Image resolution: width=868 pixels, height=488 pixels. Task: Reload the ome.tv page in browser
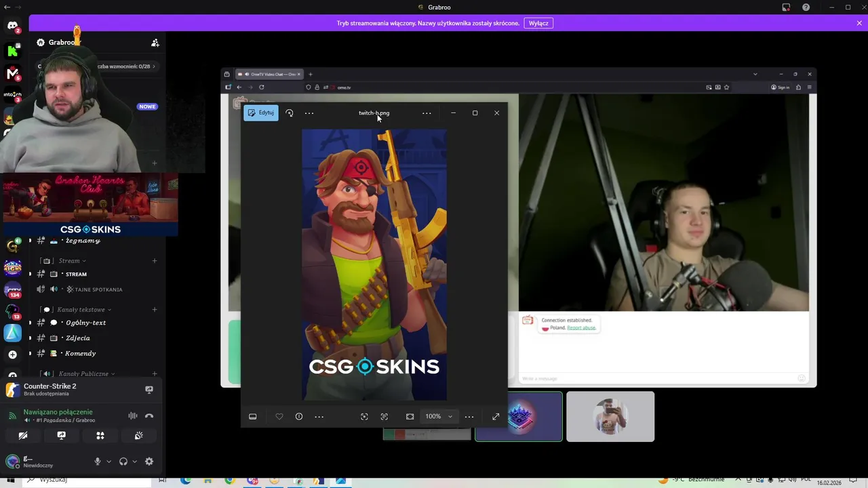(x=261, y=87)
